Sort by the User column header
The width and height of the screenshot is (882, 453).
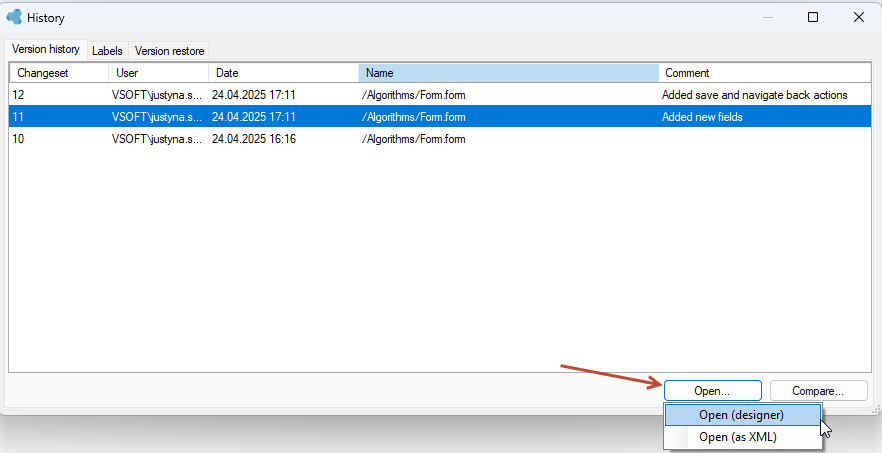pos(158,73)
